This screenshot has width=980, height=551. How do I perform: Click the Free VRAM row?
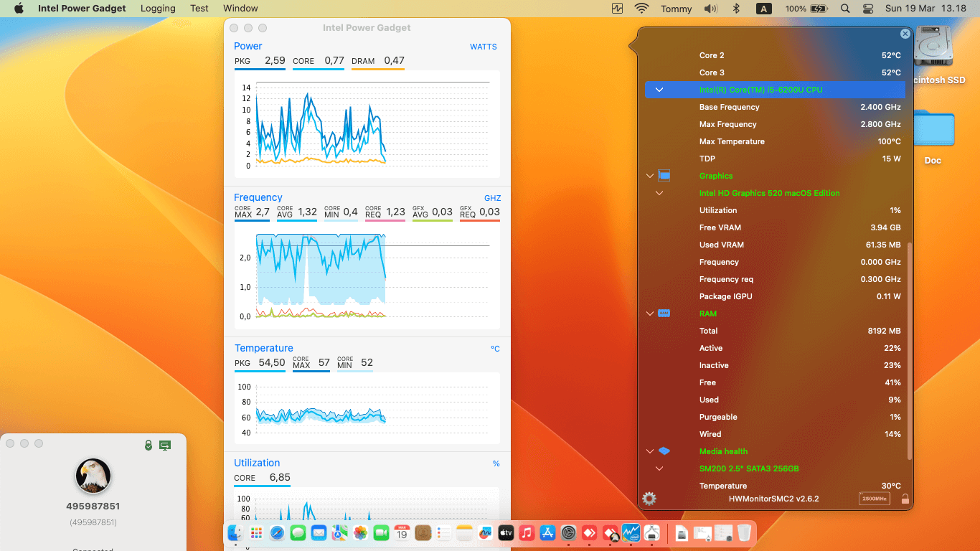(775, 227)
